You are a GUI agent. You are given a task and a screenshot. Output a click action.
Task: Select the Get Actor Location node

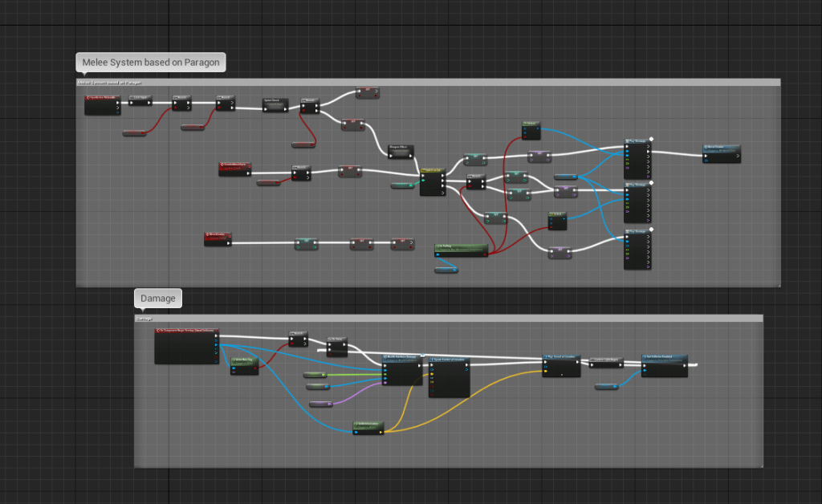click(368, 427)
